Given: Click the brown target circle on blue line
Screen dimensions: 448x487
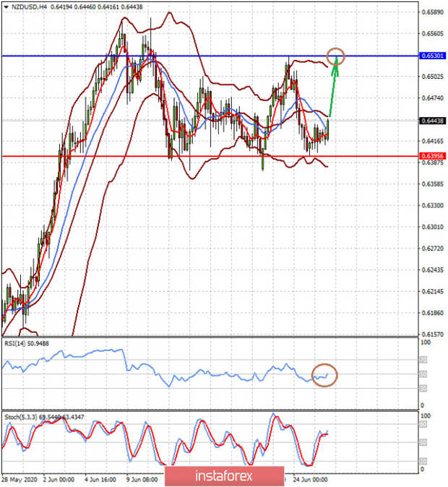Looking at the screenshot, I should pyautogui.click(x=336, y=56).
